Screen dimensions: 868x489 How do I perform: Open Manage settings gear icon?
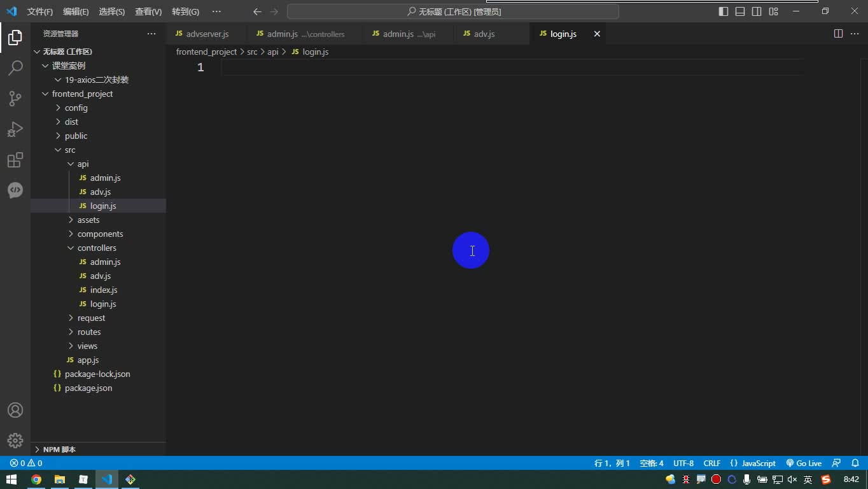[15, 440]
